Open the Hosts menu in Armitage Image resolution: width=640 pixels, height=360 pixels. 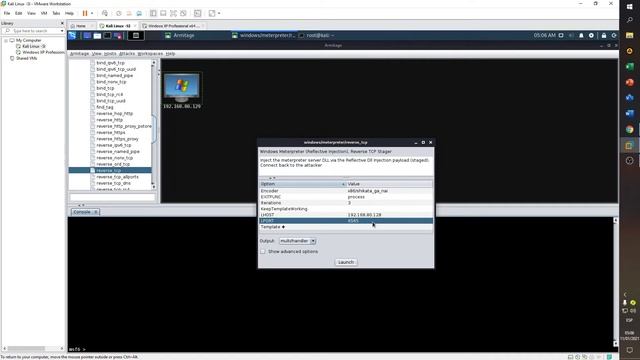110,53
